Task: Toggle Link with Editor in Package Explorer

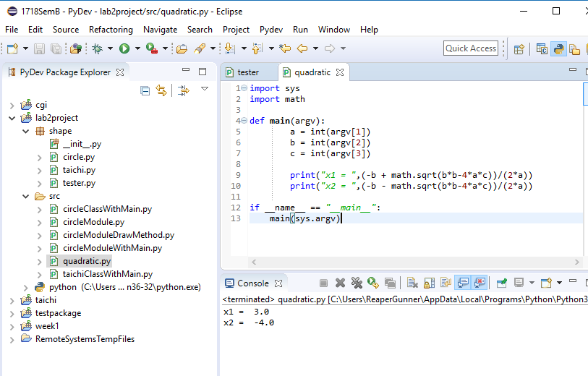Action: coord(161,90)
